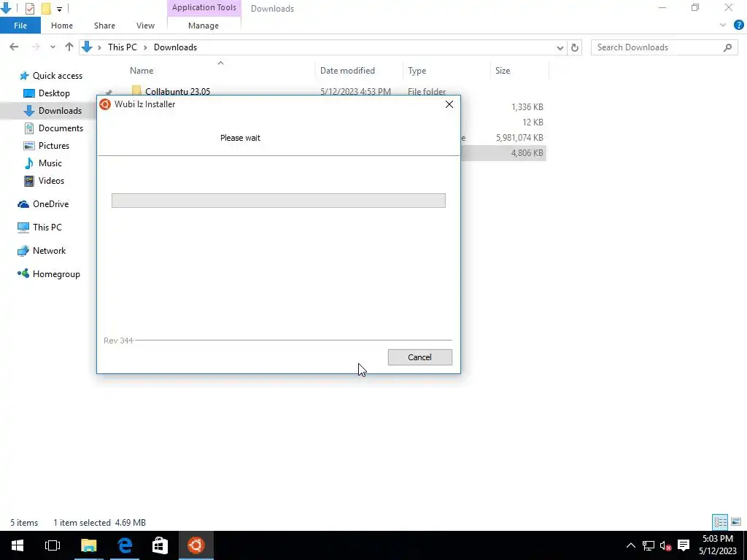Viewport: 747px width, 560px height.
Task: Click This PC in address bar
Action: coord(122,47)
